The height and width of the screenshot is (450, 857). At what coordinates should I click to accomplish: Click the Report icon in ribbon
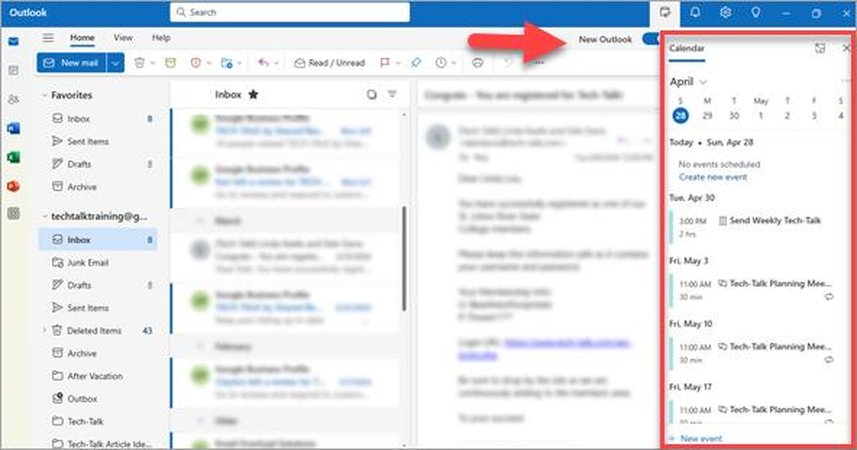(196, 63)
